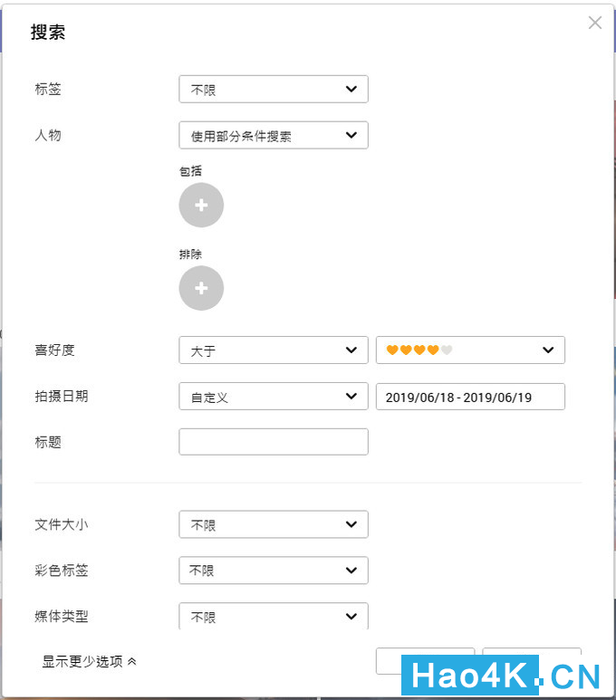The width and height of the screenshot is (616, 700).
Task: Open the 拍摄日期 dropdown showing 自定义
Action: pyautogui.click(x=274, y=396)
